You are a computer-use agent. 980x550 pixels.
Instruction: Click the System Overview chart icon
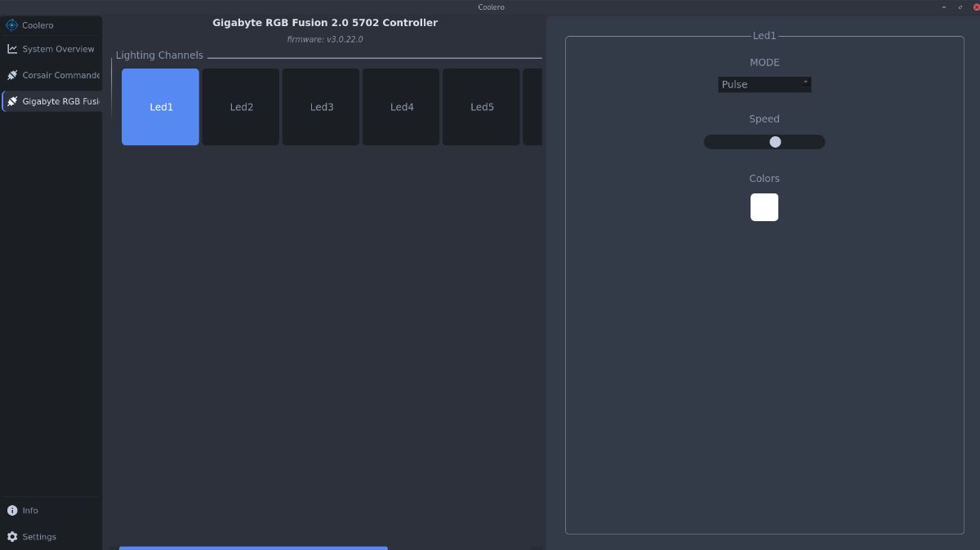click(x=12, y=49)
